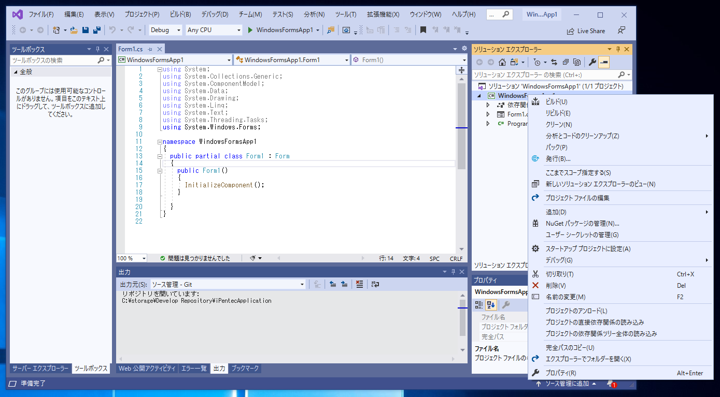Choose プロジェクト ファイルの編集 from context menu

(620, 198)
